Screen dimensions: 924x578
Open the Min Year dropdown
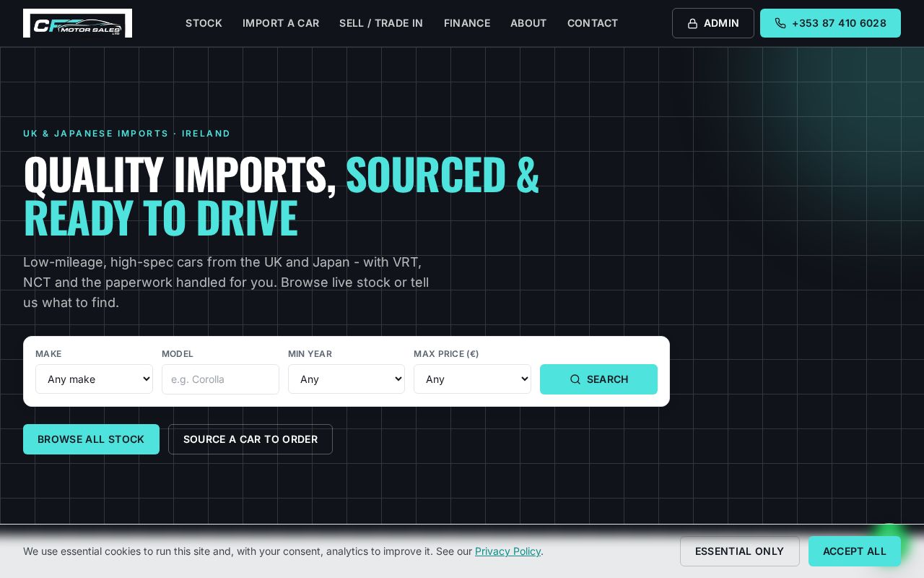pyautogui.click(x=346, y=379)
